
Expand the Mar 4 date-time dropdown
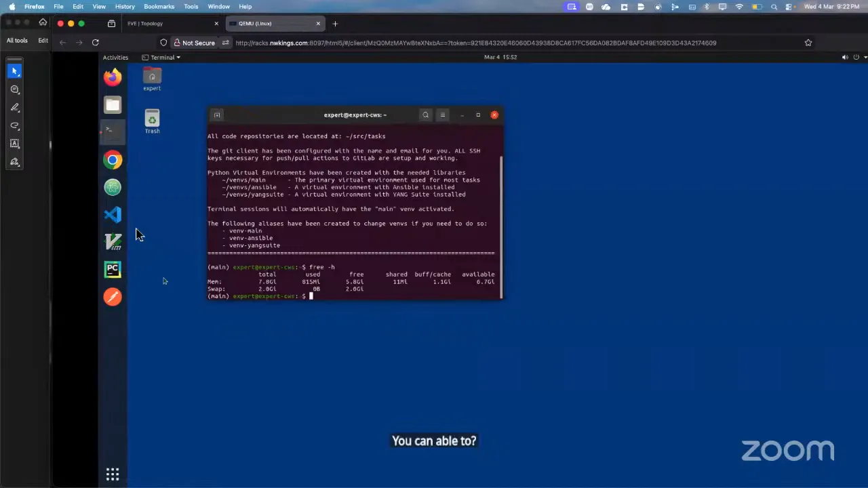click(500, 57)
